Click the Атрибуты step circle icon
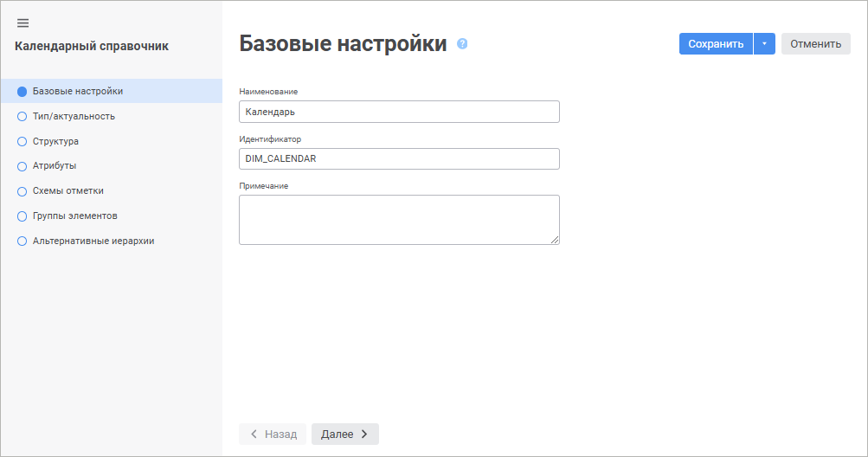The width and height of the screenshot is (868, 457). (23, 166)
